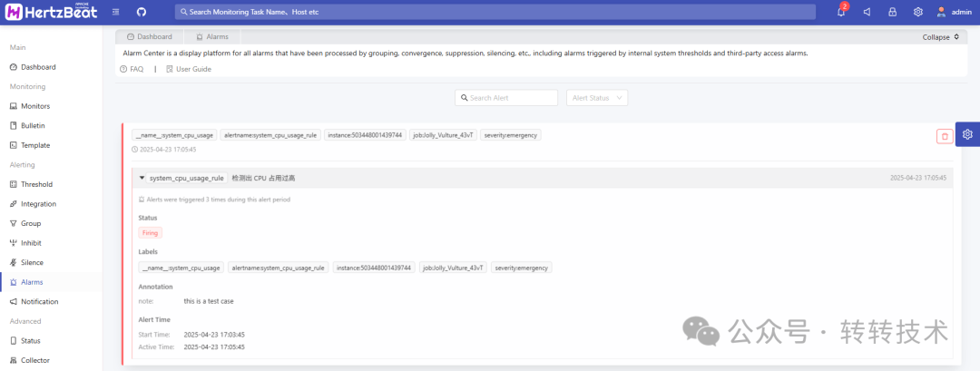This screenshot has height=371, width=980.
Task: Click the top __name__:system_cpu_usage tag
Action: tap(174, 135)
